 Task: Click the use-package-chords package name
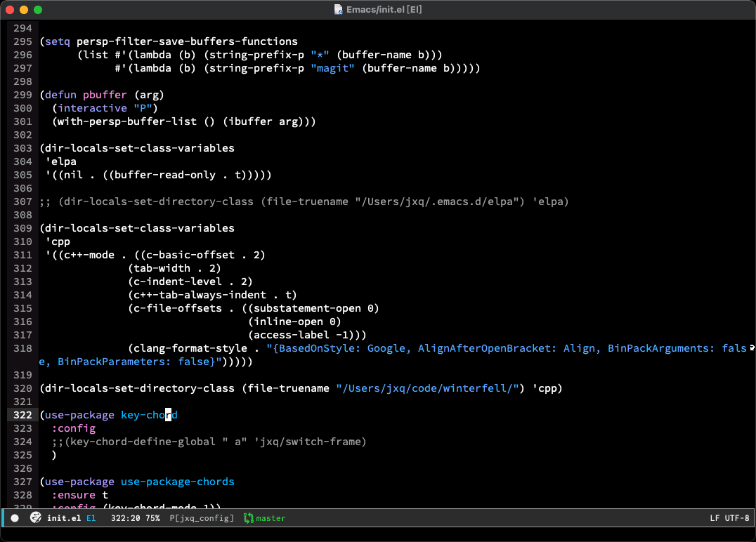[177, 482]
